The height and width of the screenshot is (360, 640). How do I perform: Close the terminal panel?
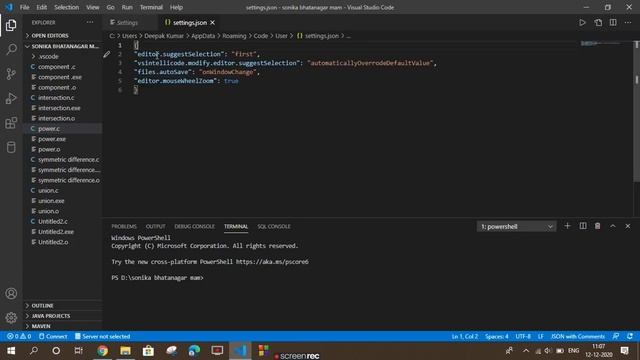(x=628, y=226)
